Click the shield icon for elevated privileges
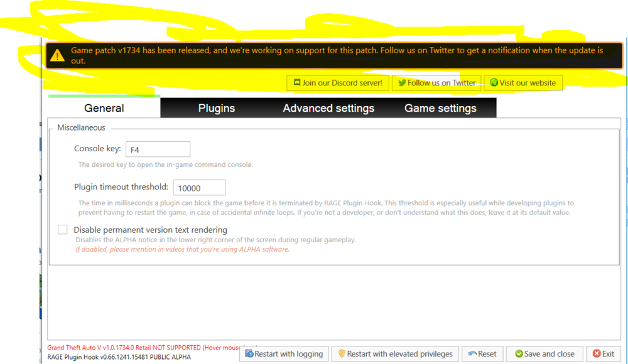 [x=342, y=353]
